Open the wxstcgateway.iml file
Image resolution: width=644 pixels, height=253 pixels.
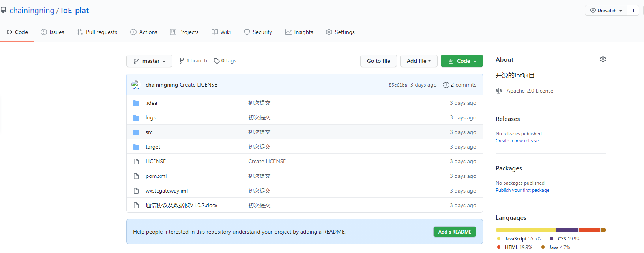(x=167, y=191)
